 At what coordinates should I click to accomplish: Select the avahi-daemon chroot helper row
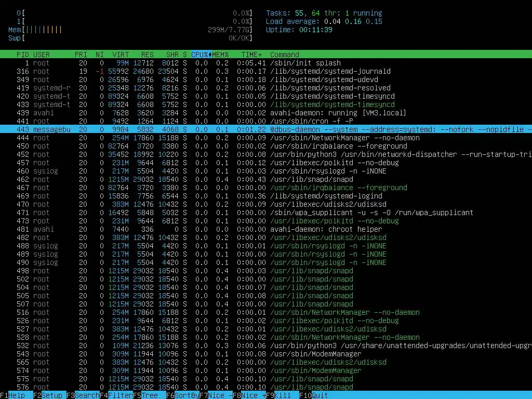tap(266, 229)
